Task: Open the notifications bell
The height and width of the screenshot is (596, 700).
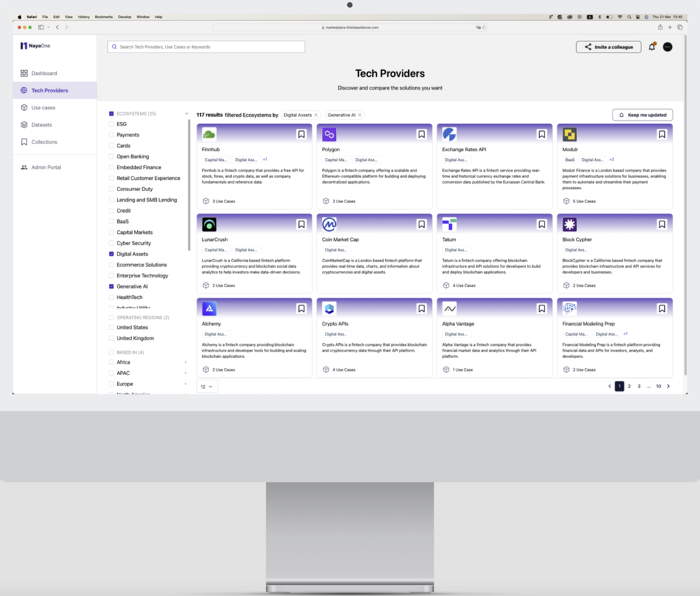Action: point(652,47)
